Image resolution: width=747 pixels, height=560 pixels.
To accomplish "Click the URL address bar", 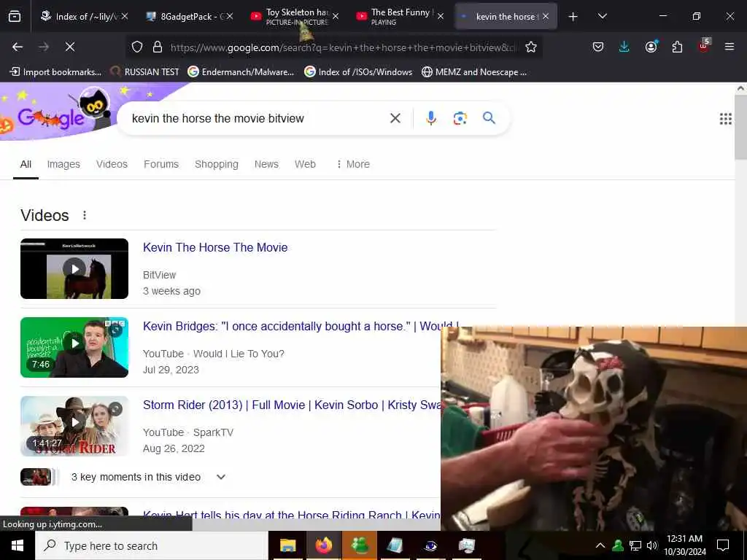I will (343, 47).
